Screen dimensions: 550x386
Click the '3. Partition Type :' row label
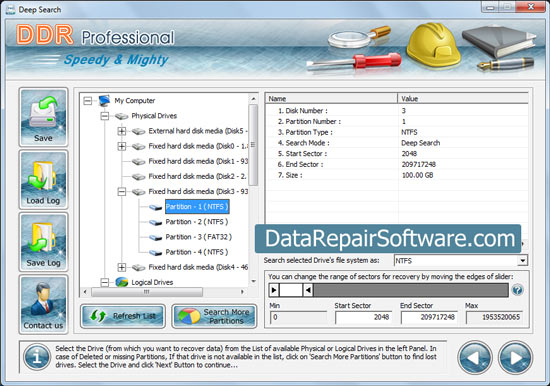[x=305, y=132]
